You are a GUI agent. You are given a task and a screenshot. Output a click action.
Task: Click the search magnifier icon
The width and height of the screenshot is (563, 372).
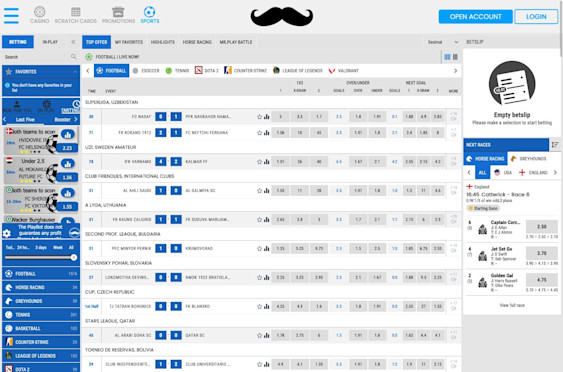coord(74,57)
